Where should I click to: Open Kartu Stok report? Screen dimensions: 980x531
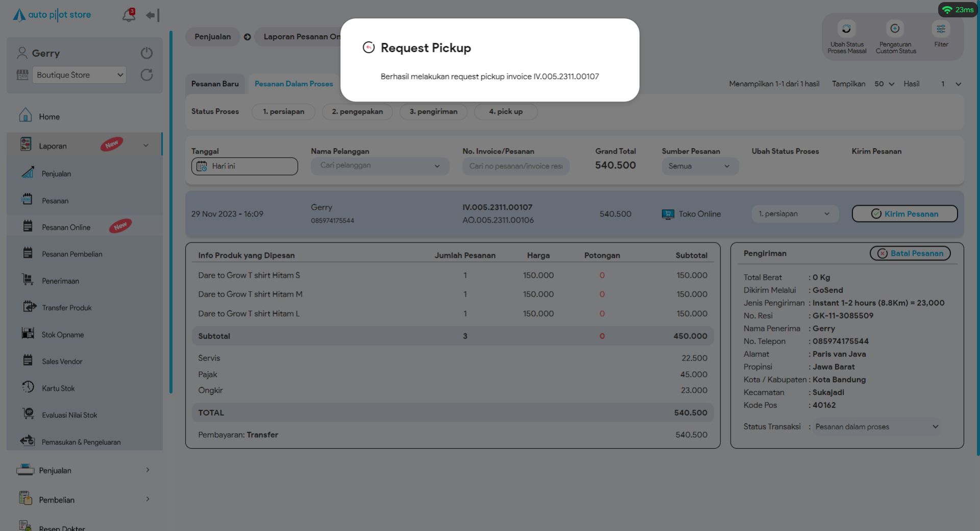[58, 388]
